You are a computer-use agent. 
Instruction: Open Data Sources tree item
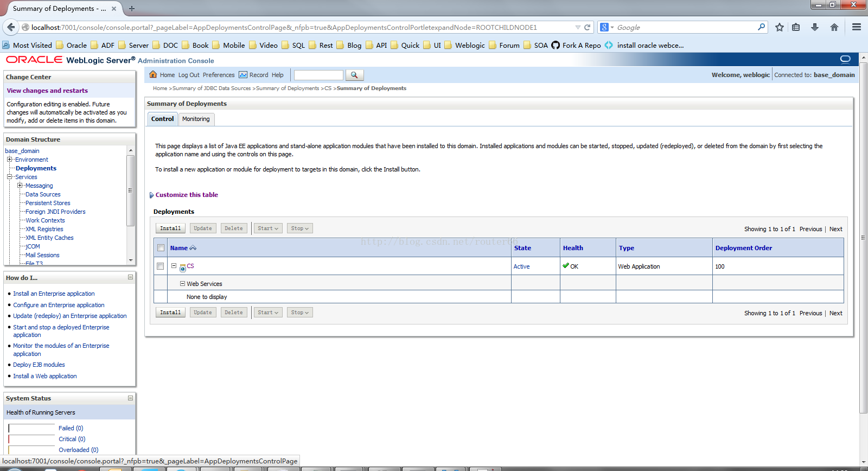tap(43, 194)
